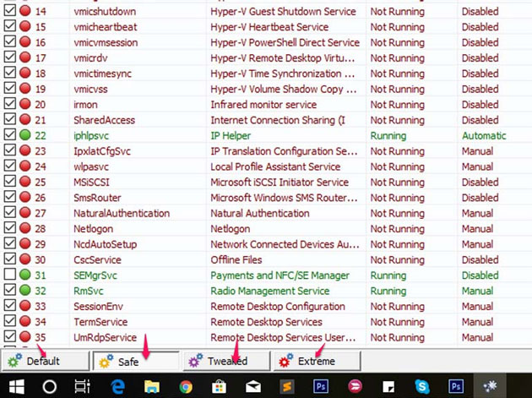This screenshot has height=398, width=532.
Task: Open the pink round taskbar app
Action: coord(355,386)
